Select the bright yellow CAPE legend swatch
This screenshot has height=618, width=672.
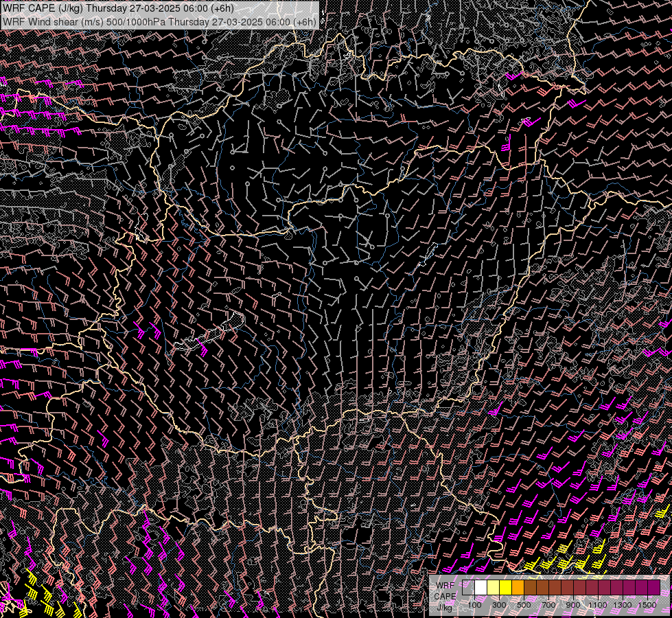[506, 587]
